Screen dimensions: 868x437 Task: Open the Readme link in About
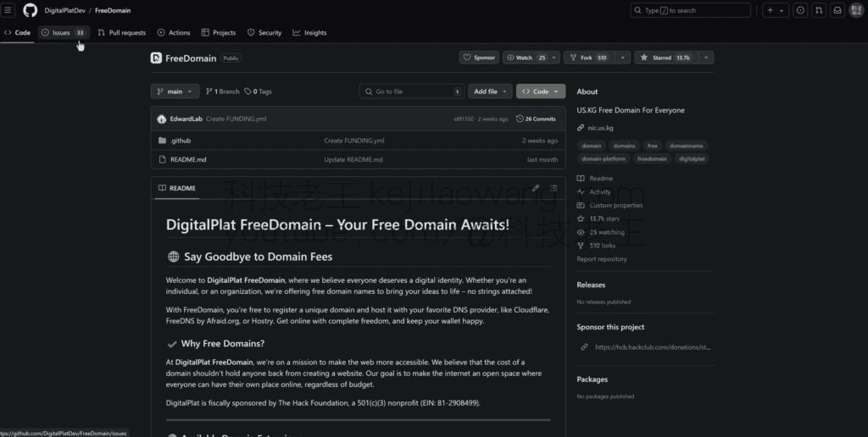point(601,178)
